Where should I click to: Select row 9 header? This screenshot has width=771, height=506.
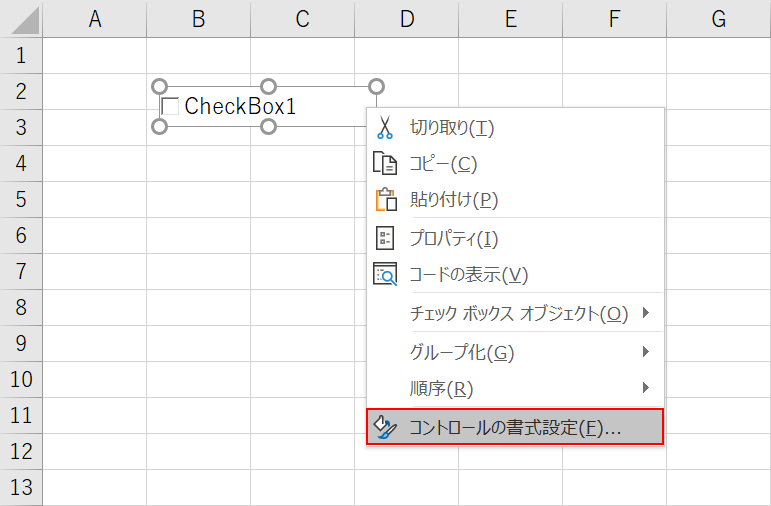[21, 343]
